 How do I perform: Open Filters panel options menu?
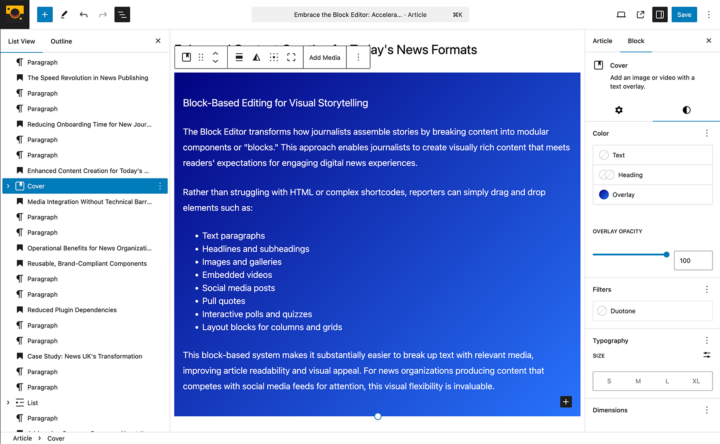tap(707, 289)
